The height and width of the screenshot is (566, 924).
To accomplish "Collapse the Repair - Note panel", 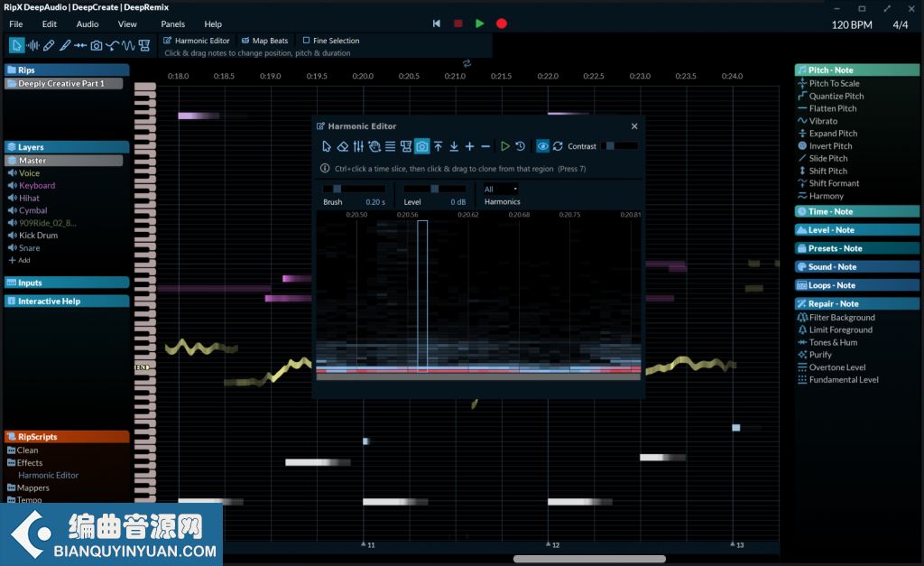I will point(857,303).
